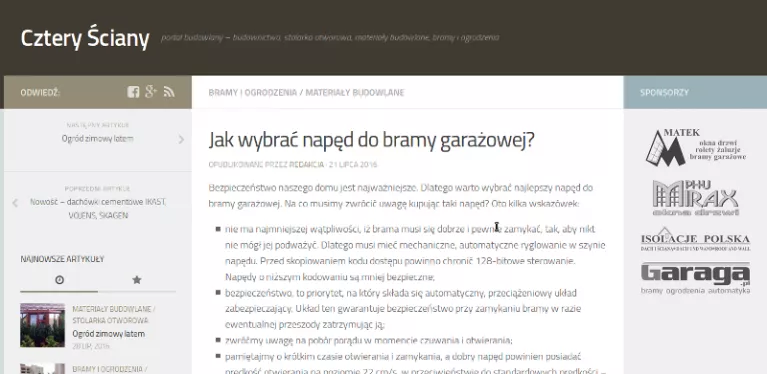Click the ODWIEDŹ: label
The width and height of the screenshot is (767, 374).
pos(40,92)
